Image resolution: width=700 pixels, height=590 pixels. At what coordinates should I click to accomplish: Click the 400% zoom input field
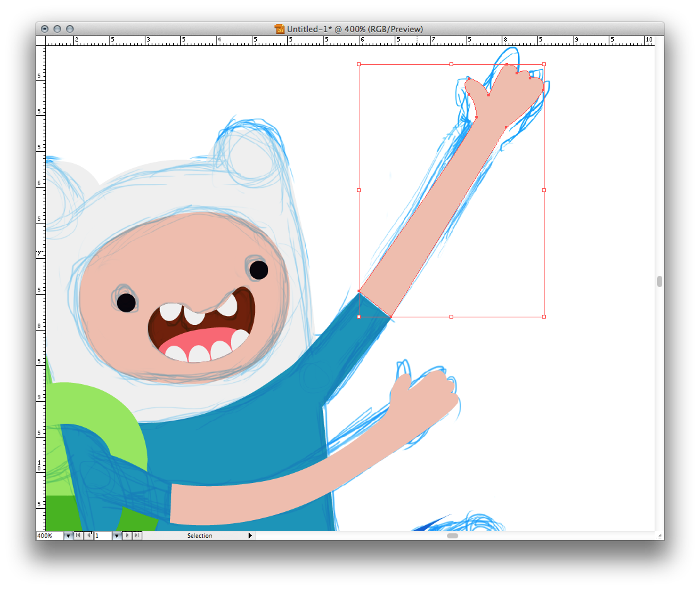click(x=50, y=536)
